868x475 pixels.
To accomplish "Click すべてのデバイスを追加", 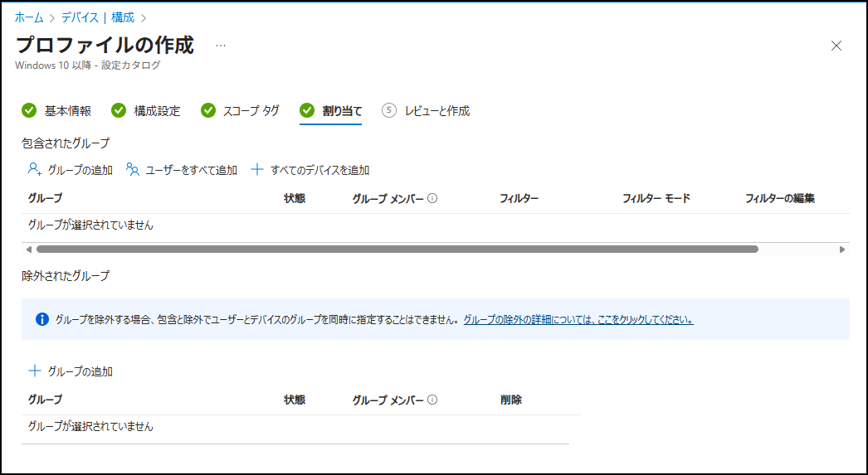I will coord(310,170).
